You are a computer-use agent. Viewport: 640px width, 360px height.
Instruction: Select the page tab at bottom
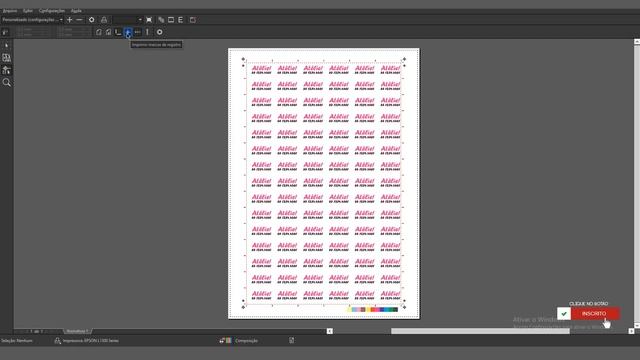tap(78, 331)
